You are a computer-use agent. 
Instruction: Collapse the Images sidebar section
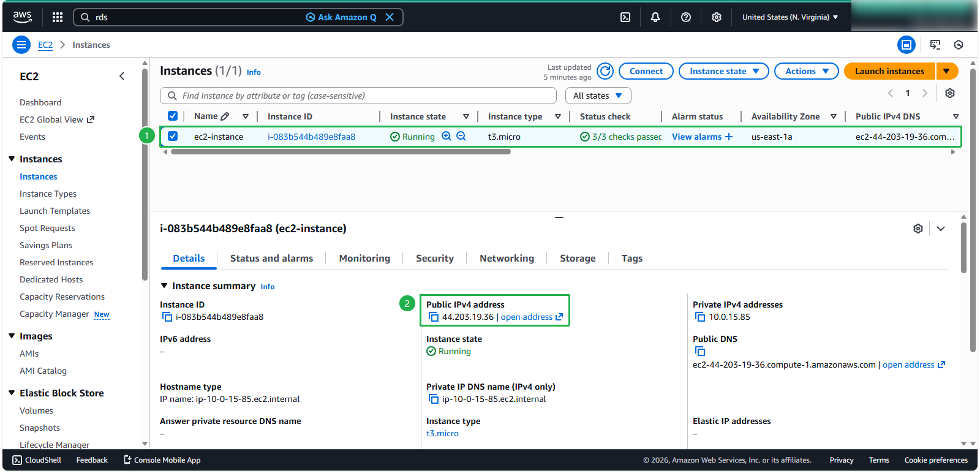pos(12,336)
